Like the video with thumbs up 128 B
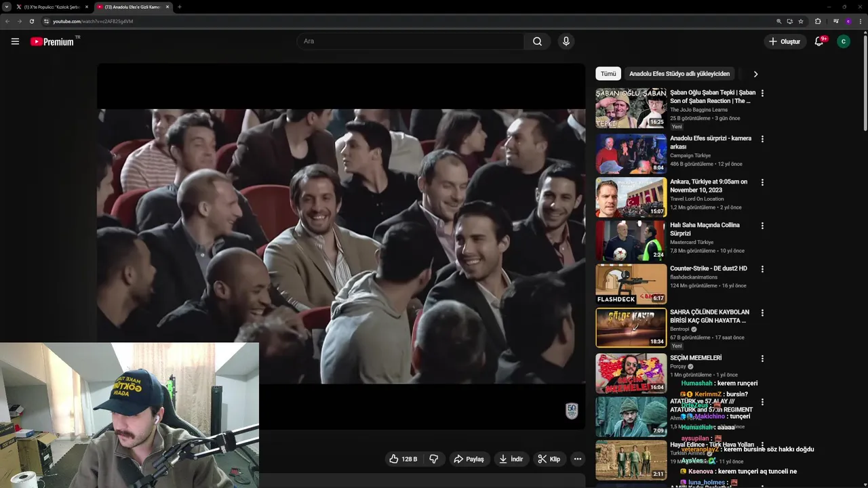The image size is (868, 488). 403,459
